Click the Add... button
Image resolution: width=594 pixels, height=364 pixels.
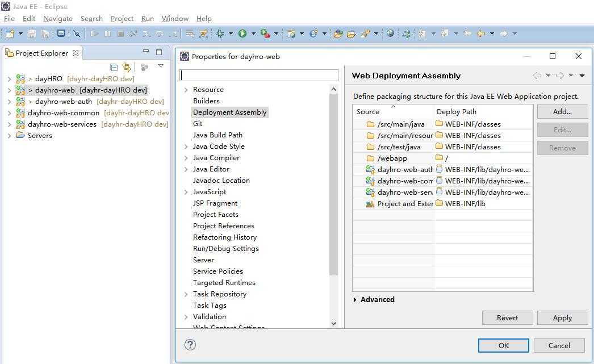tap(562, 112)
